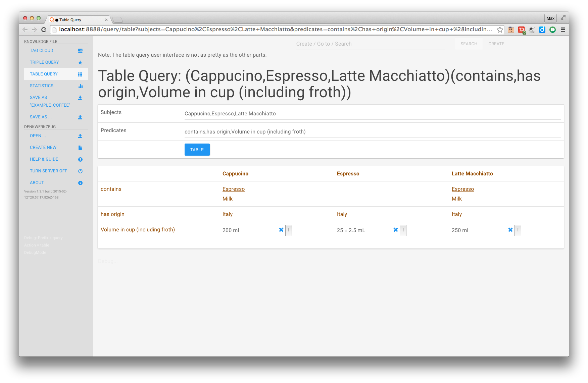Click the Statistics bar chart icon
588x383 pixels.
(x=80, y=86)
